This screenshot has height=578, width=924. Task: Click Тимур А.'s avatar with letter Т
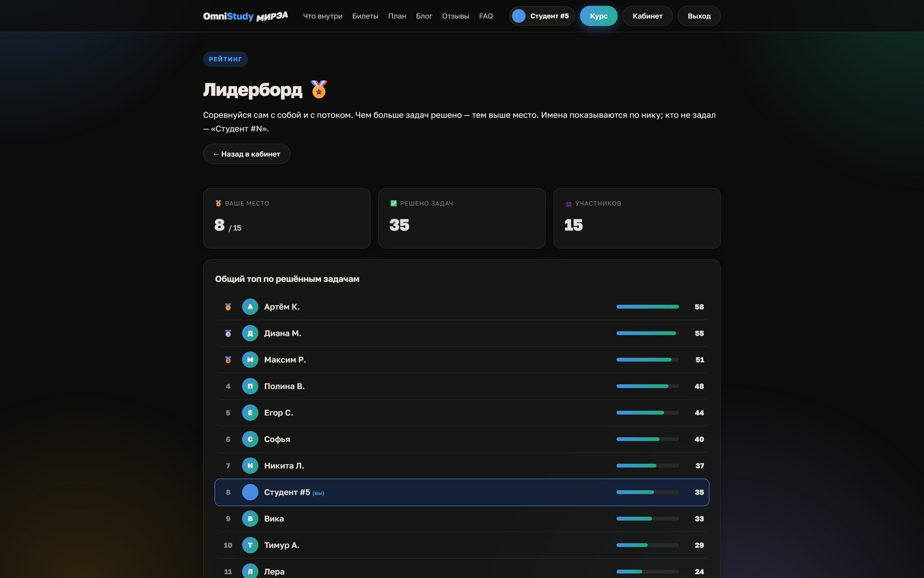pos(250,545)
